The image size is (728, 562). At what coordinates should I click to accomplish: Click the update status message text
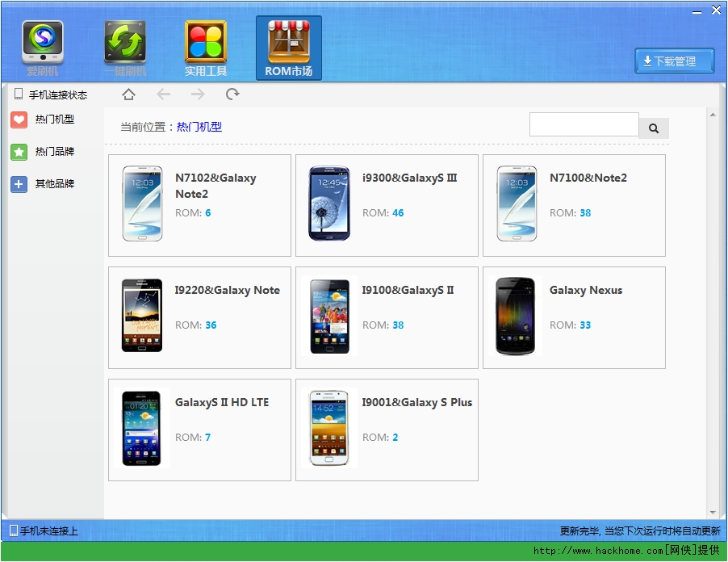coord(640,531)
